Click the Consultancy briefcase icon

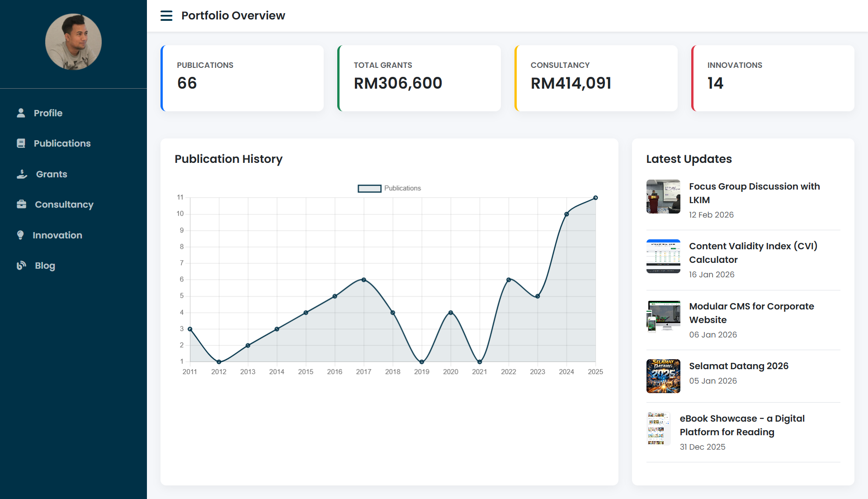pos(21,204)
